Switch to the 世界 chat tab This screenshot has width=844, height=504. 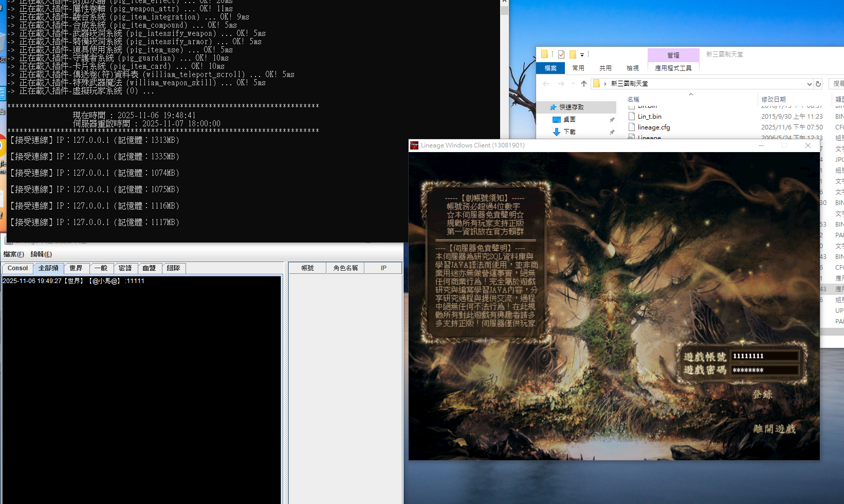tap(76, 268)
